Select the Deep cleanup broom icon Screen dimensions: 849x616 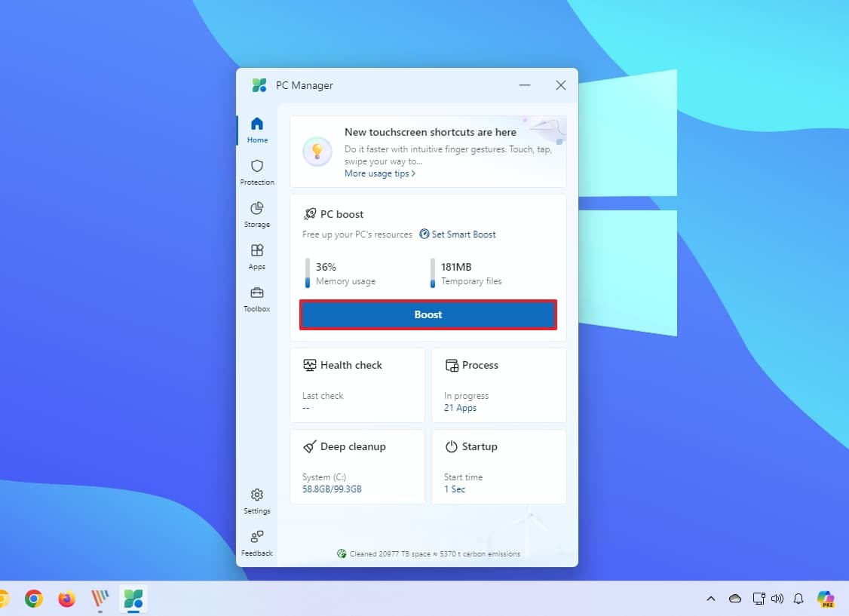(309, 446)
